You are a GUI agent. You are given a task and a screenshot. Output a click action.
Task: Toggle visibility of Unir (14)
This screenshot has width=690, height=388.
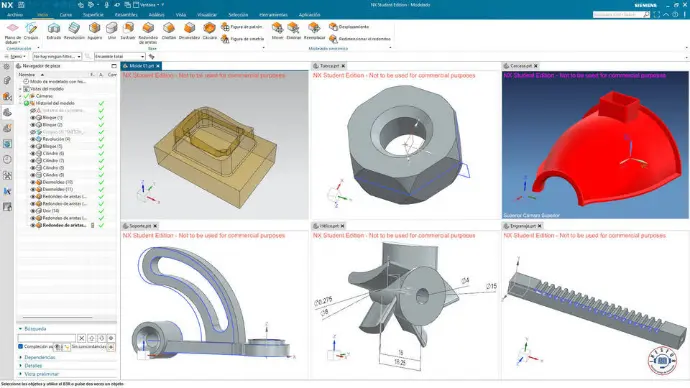(x=33, y=211)
